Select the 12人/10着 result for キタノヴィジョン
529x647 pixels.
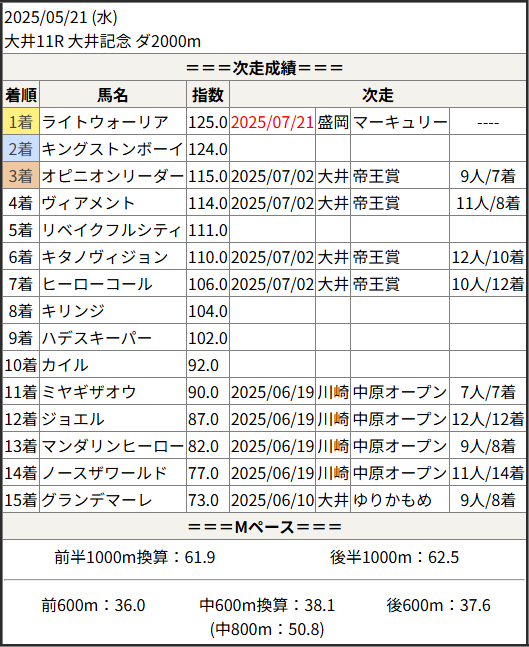coord(488,257)
